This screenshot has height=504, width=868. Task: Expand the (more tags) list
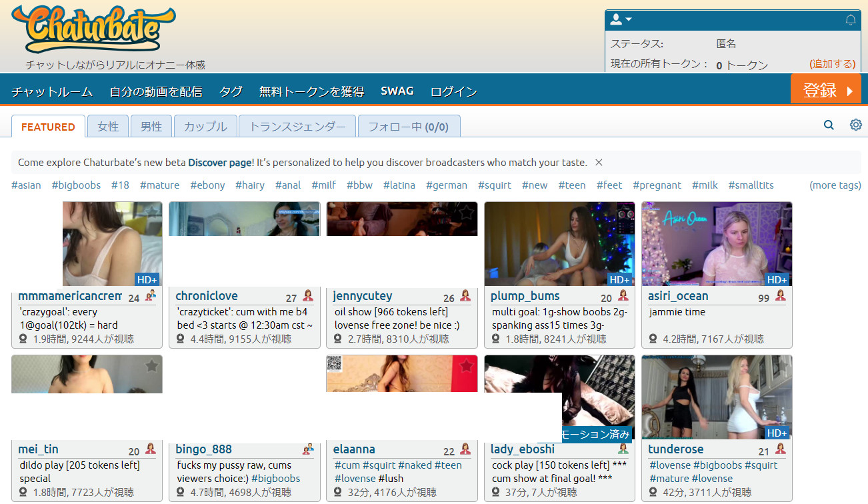tap(835, 185)
